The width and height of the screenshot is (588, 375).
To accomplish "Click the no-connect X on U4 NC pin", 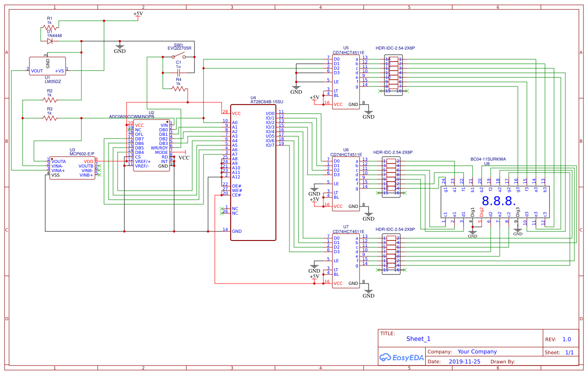I will [223, 209].
